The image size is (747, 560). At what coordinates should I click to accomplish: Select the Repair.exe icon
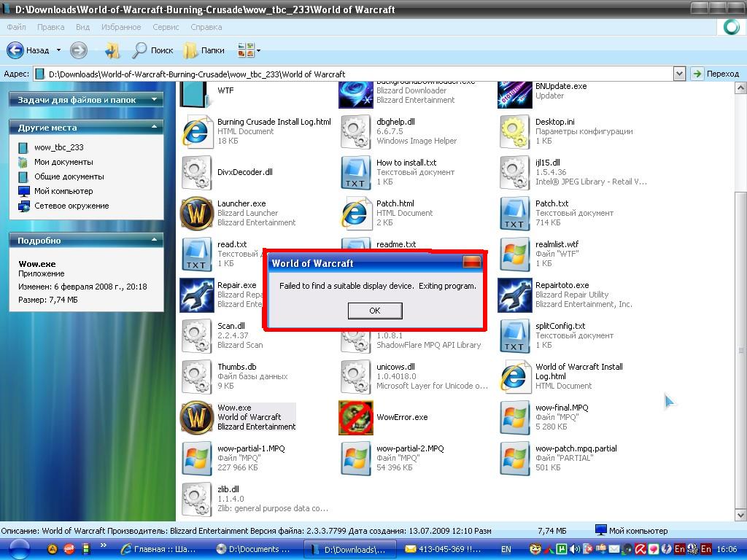(x=196, y=295)
